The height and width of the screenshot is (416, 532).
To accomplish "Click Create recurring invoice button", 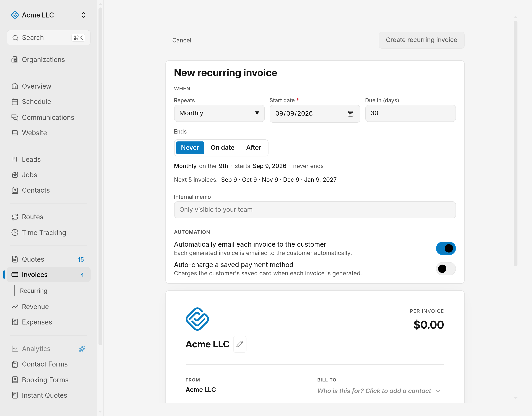I will pos(421,40).
